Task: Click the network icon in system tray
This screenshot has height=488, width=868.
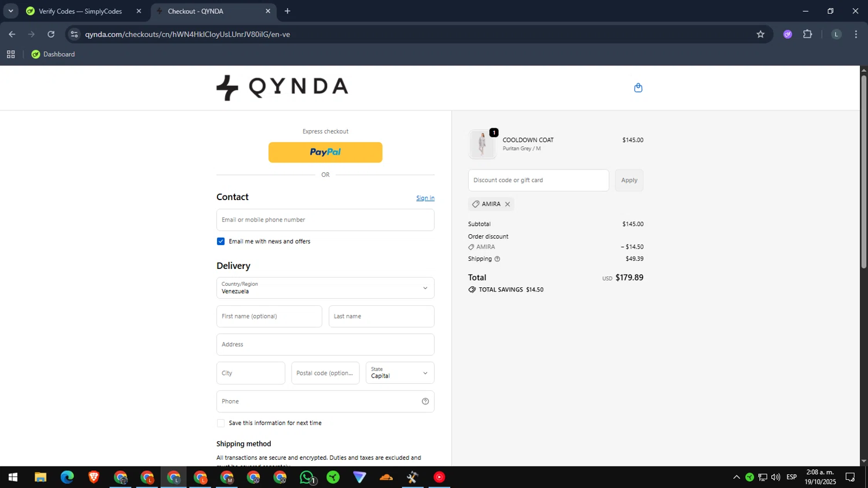Action: point(763,477)
